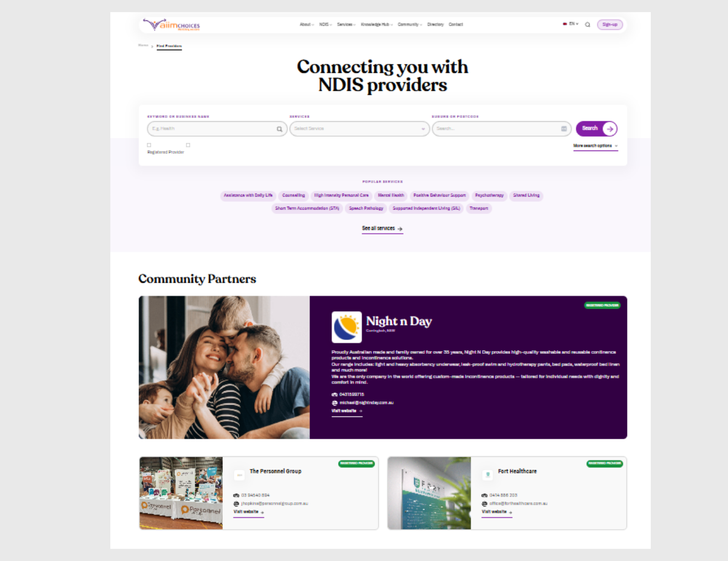Screen dimensions: 728x561
Task: Open the EN language dropdown
Action: (570, 24)
